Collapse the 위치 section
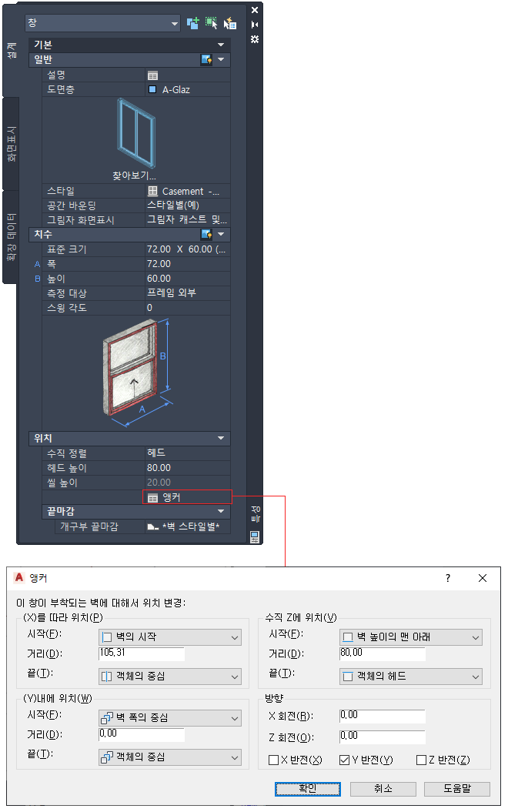Image resolution: width=508 pixels, height=812 pixels. (x=221, y=438)
